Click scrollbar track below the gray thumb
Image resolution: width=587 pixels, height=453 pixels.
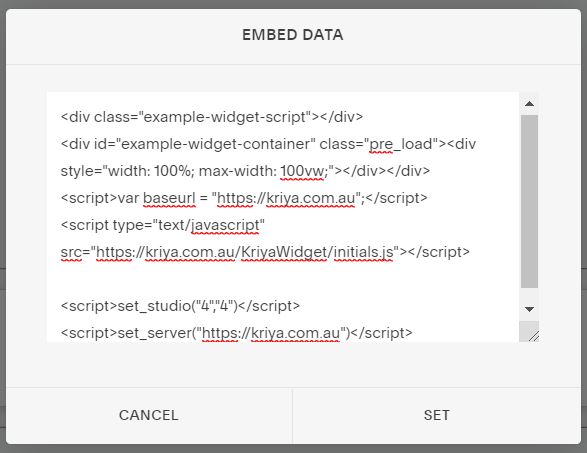[x=529, y=293]
